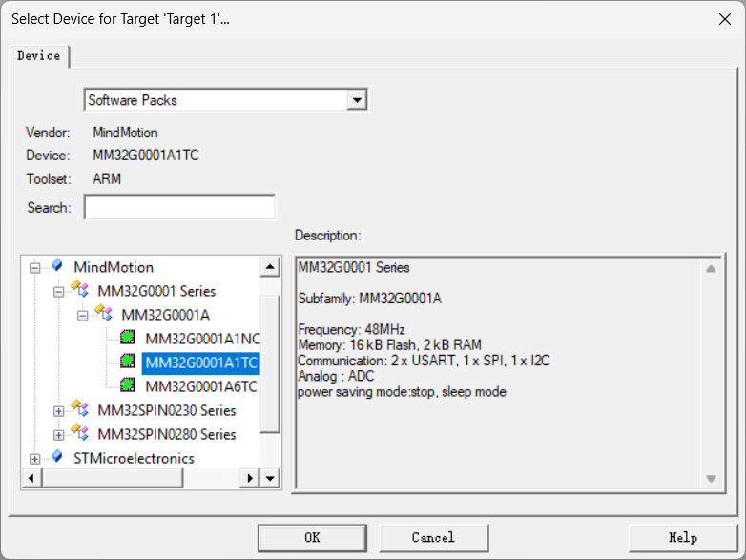Collapse the MindMotion vendor node
Viewport: 746px width, 560px height.
tap(35, 268)
